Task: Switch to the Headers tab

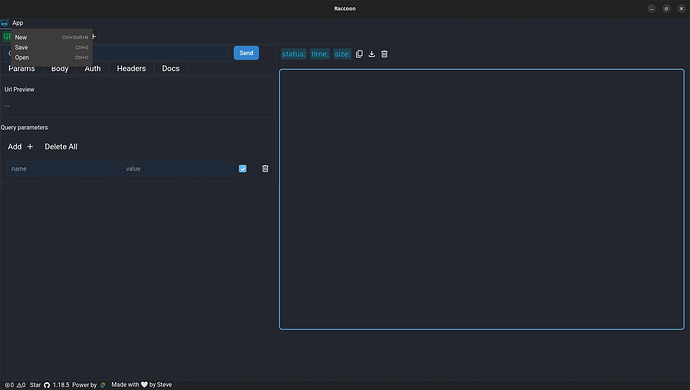Action: [x=131, y=69]
